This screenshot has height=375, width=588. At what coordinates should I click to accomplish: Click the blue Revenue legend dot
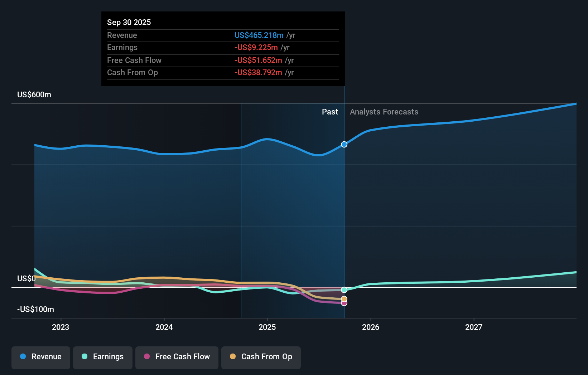pos(23,357)
